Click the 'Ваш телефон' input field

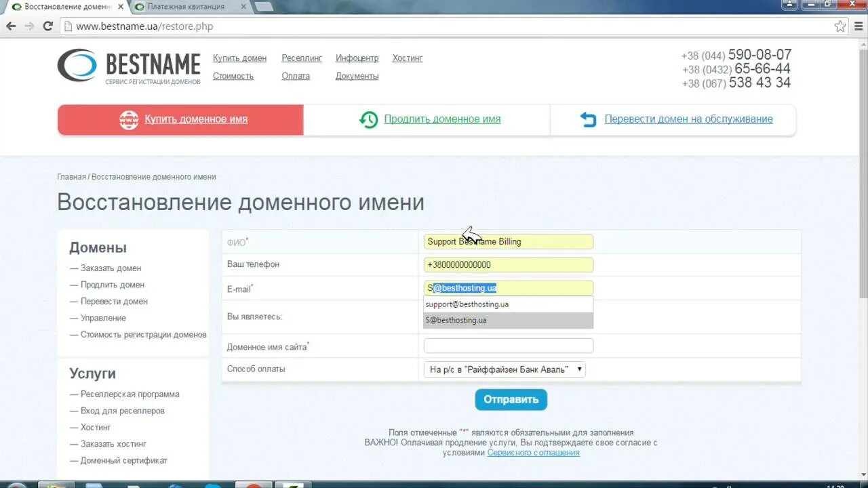(x=508, y=264)
